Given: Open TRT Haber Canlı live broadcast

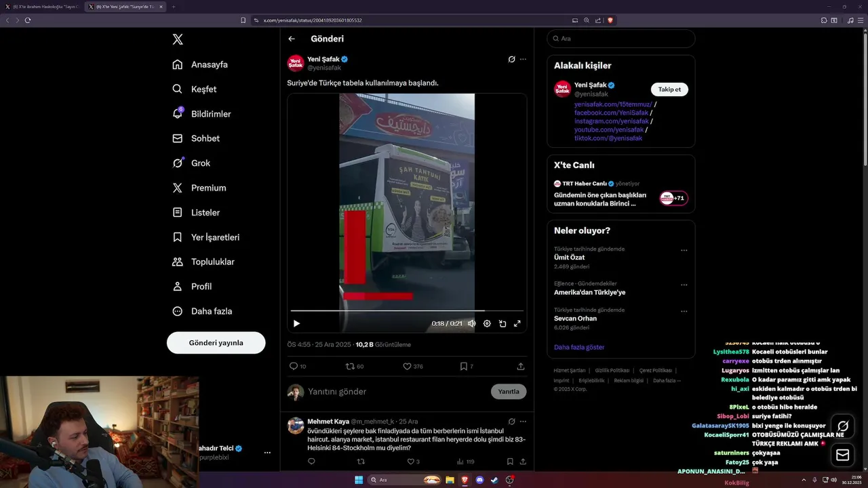Looking at the screenshot, I should [620, 193].
